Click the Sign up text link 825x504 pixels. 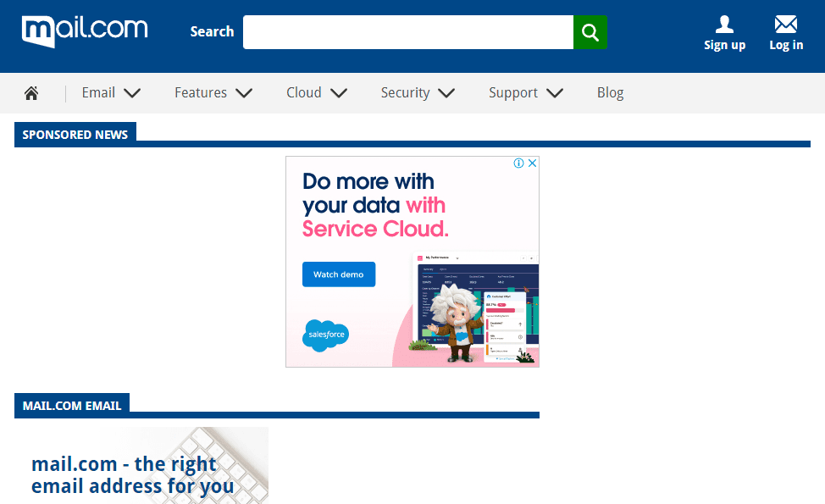[724, 45]
